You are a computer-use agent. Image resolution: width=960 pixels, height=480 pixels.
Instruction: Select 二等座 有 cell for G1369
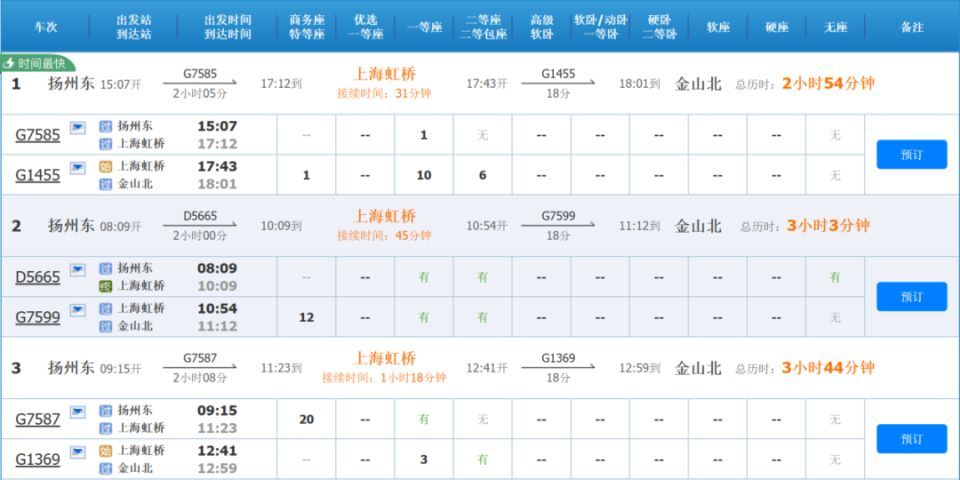tap(482, 459)
